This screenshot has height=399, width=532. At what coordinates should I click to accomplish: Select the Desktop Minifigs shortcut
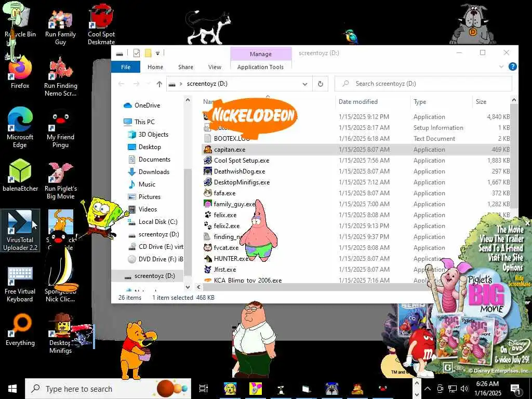(x=60, y=334)
